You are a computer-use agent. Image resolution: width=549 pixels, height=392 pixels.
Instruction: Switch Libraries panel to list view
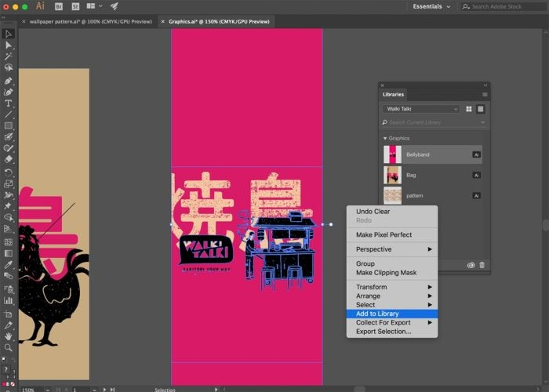[480, 109]
